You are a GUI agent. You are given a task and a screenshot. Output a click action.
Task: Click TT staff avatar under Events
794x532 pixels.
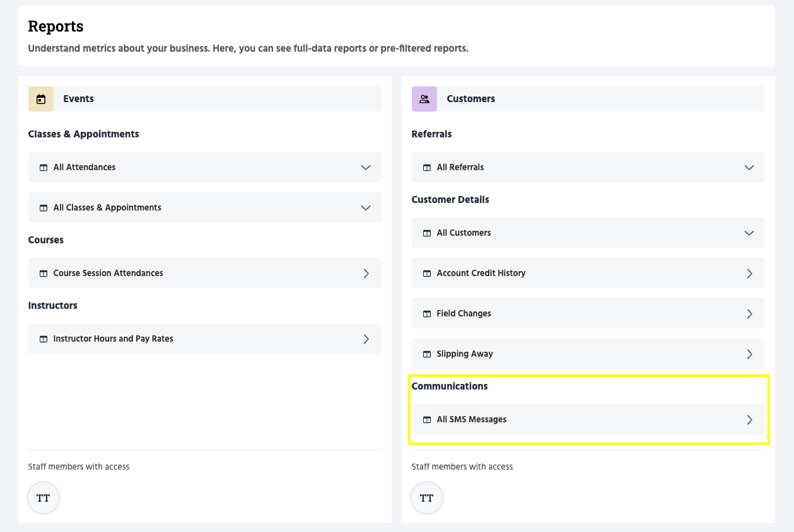click(x=44, y=498)
